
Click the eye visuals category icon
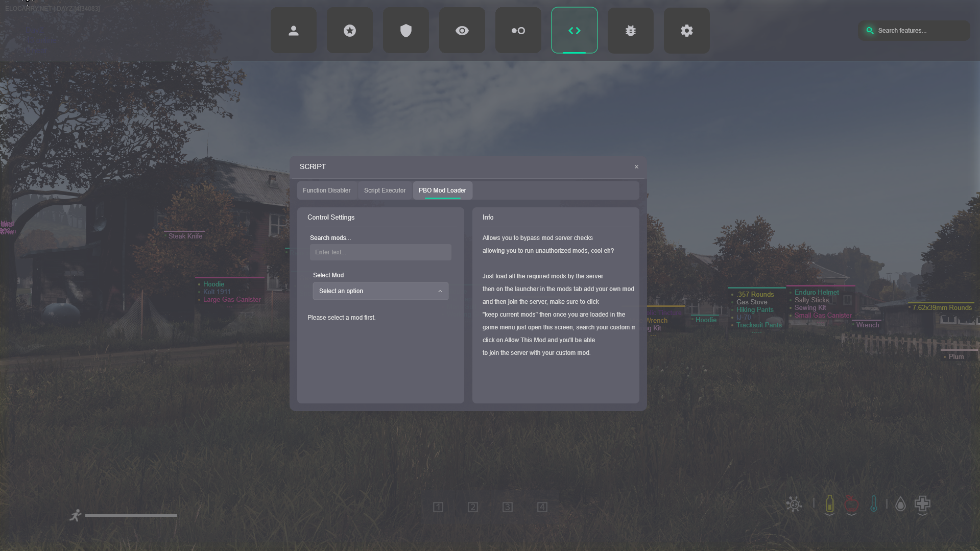462,31
